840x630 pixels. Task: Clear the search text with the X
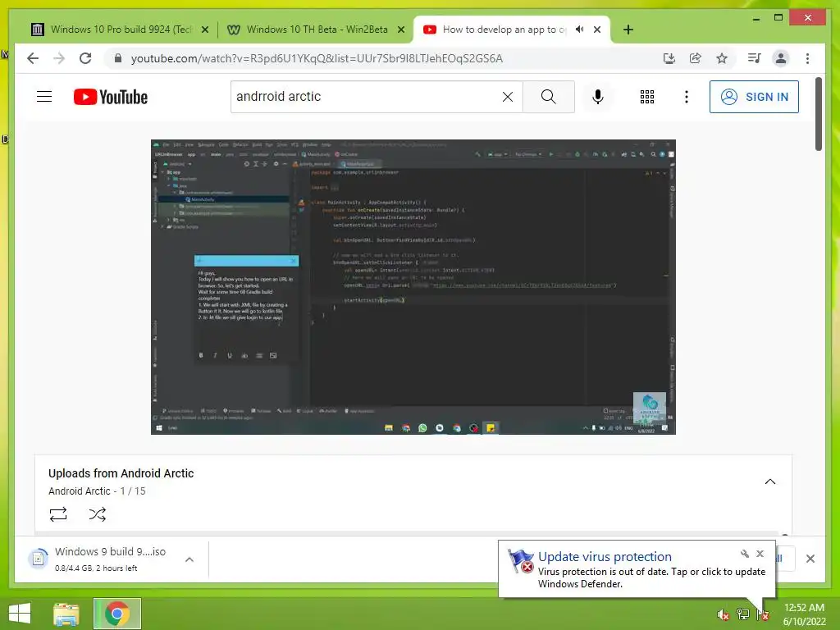click(507, 97)
